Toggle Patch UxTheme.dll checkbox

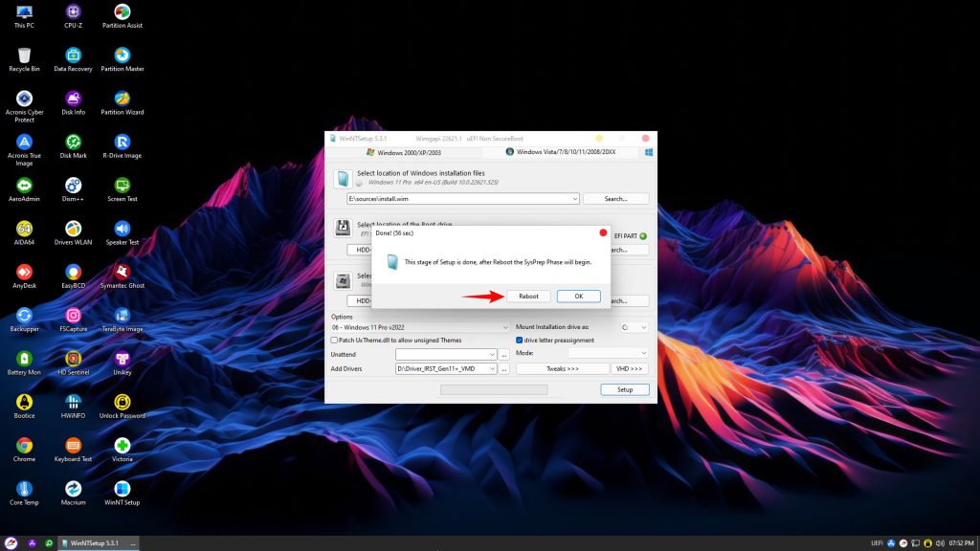point(334,341)
